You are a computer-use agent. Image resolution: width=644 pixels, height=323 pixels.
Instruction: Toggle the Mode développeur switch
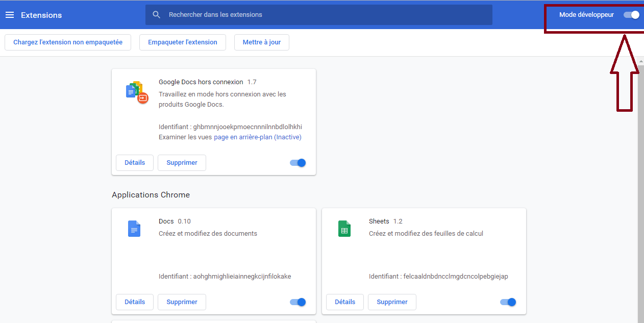click(x=632, y=15)
